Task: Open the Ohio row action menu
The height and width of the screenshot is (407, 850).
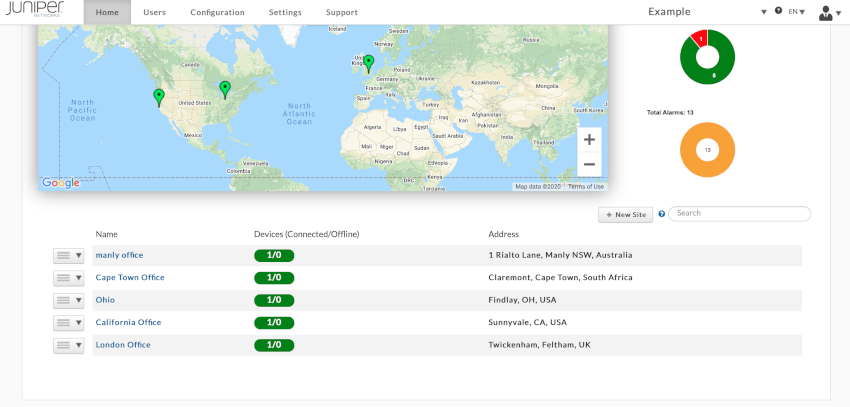Action: (x=68, y=300)
